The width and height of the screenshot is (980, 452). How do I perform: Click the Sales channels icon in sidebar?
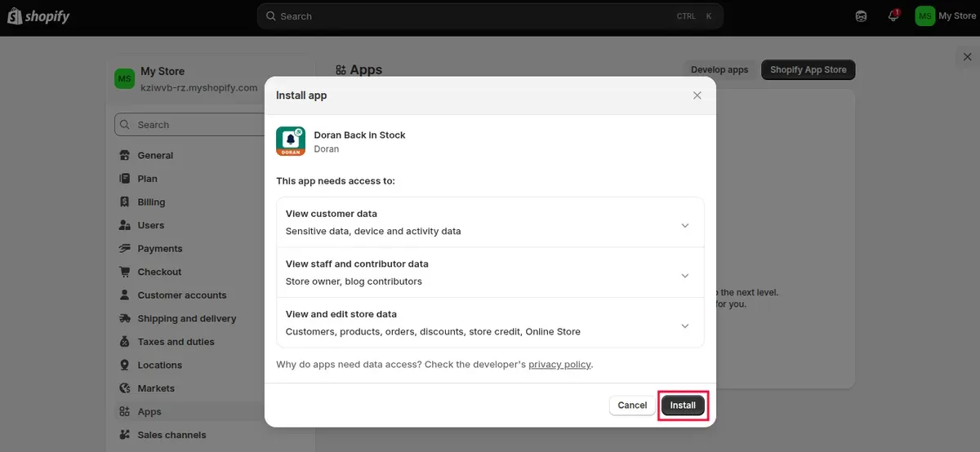point(125,435)
